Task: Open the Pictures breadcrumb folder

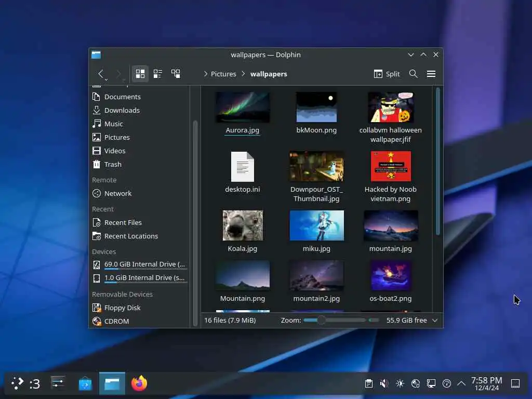Action: [223, 74]
